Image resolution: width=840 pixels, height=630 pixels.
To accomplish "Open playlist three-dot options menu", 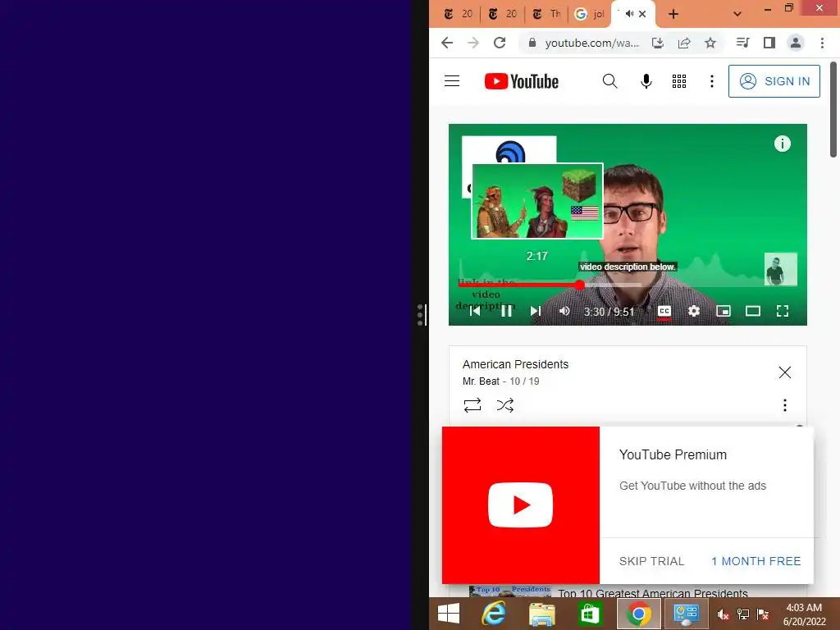I will tap(785, 405).
